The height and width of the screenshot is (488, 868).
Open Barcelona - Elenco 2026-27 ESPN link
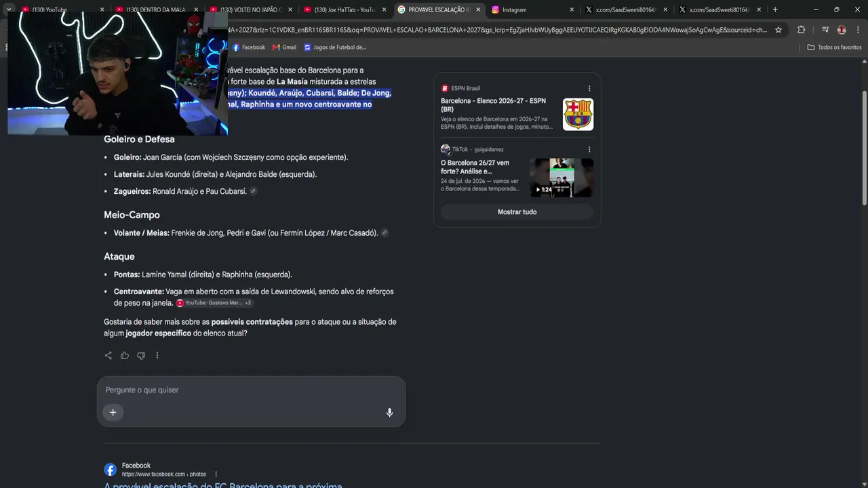click(493, 105)
